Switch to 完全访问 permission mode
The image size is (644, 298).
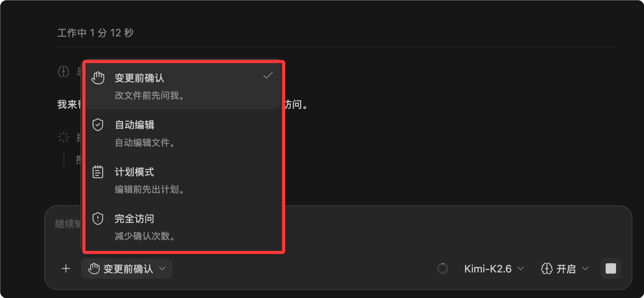183,227
